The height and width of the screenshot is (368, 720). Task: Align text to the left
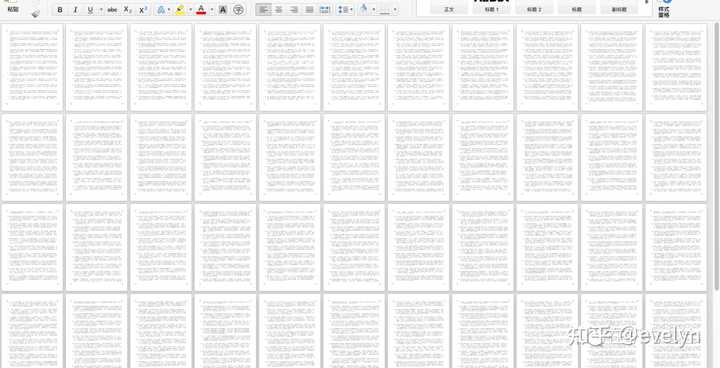(x=263, y=10)
